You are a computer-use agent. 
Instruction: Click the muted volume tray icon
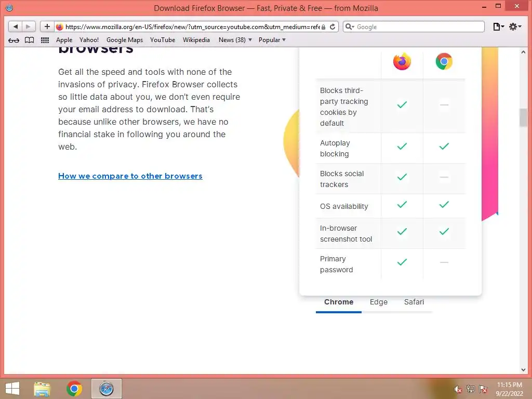pyautogui.click(x=458, y=389)
